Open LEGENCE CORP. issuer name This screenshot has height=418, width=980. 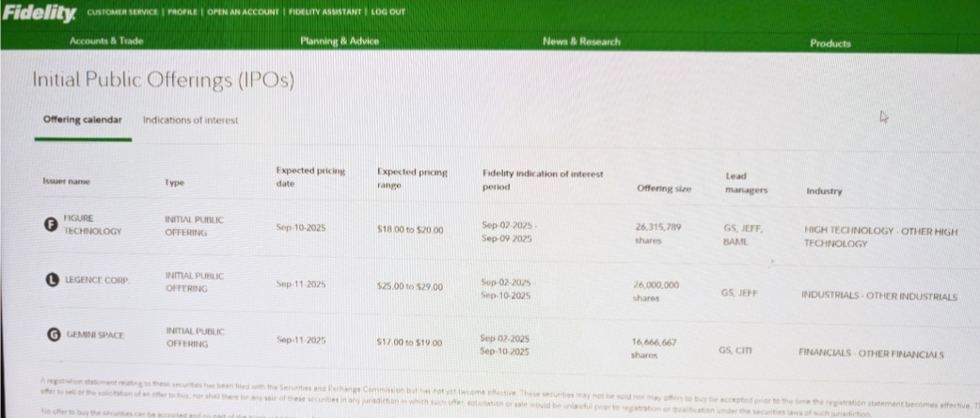click(x=98, y=281)
